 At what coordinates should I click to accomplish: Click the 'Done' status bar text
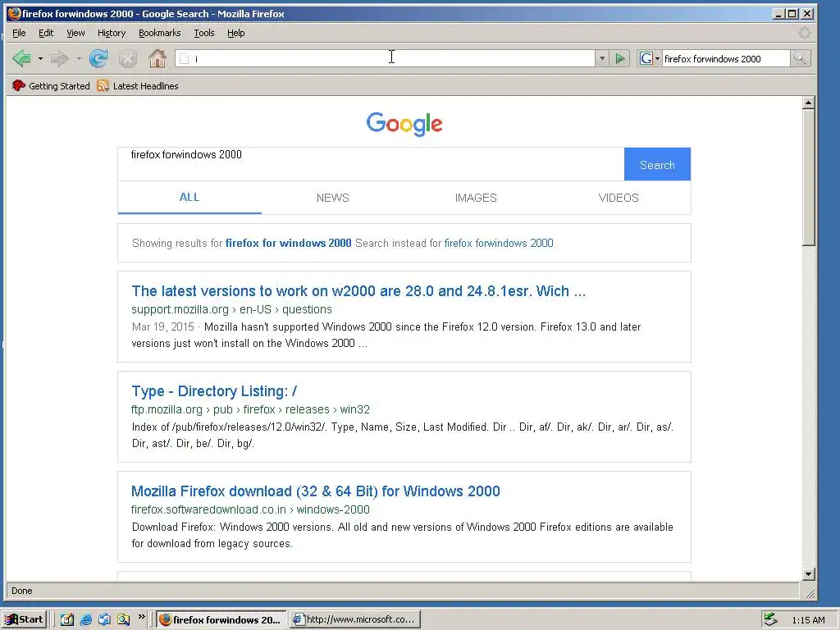coord(22,591)
